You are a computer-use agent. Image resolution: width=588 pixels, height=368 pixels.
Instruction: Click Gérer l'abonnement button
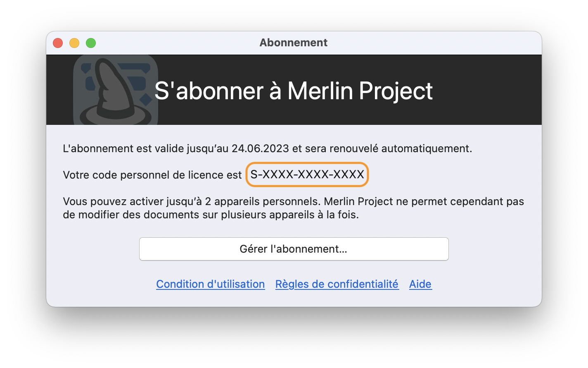pyautogui.click(x=294, y=249)
